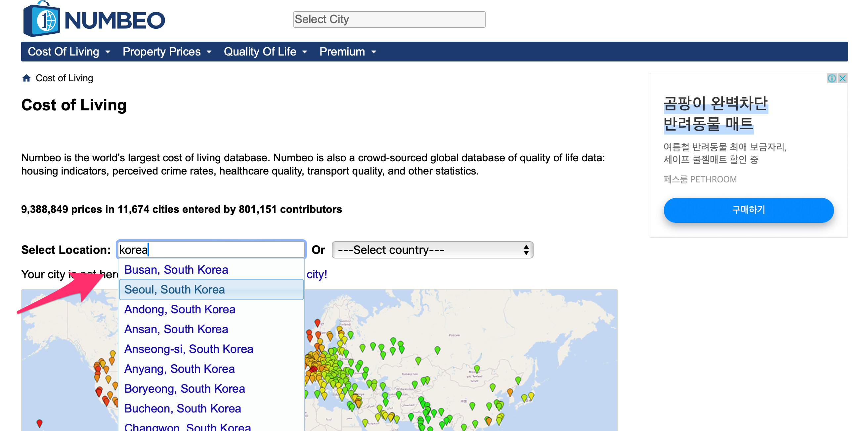
Task: Choose Seoul, South Korea from suggestions
Action: tap(175, 290)
